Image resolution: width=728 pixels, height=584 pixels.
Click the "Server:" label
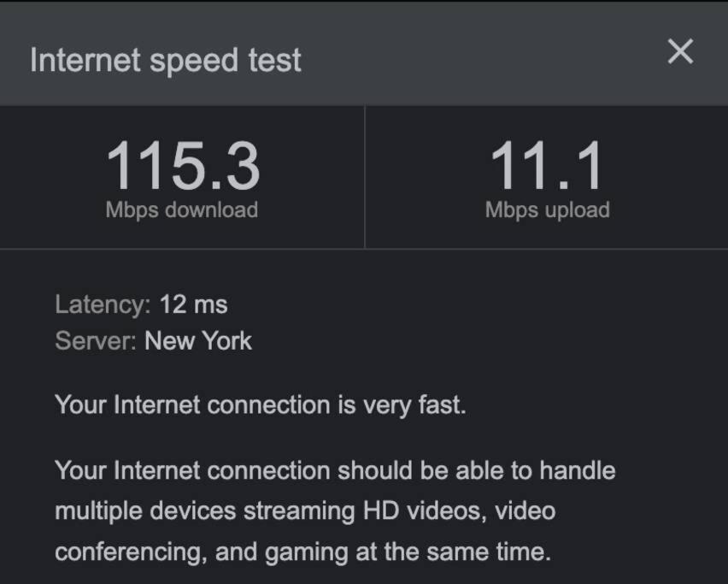pos(95,341)
